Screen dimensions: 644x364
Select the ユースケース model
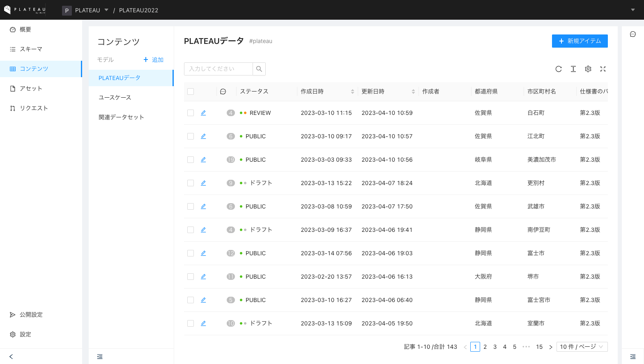pyautogui.click(x=131, y=98)
